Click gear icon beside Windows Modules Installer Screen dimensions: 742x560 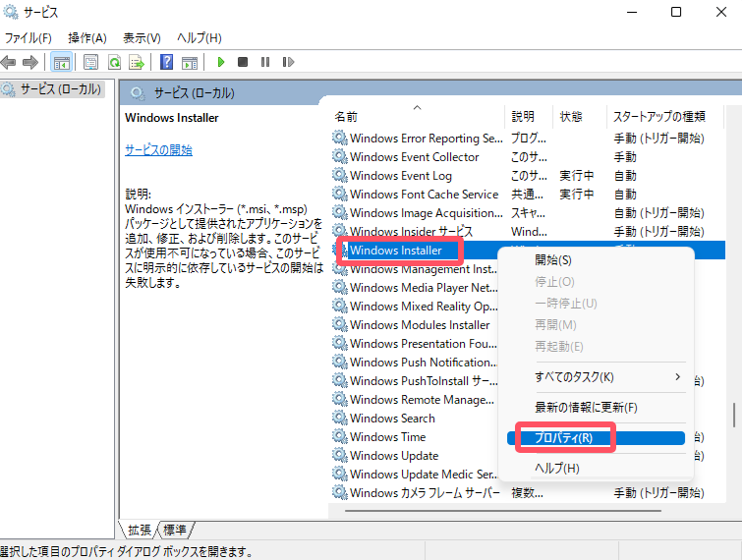click(340, 324)
